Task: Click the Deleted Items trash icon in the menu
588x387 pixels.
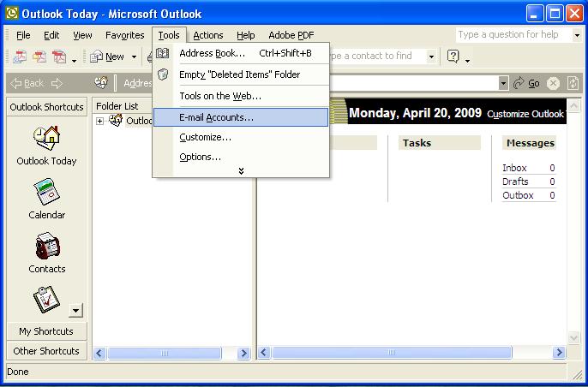Action: tap(162, 74)
